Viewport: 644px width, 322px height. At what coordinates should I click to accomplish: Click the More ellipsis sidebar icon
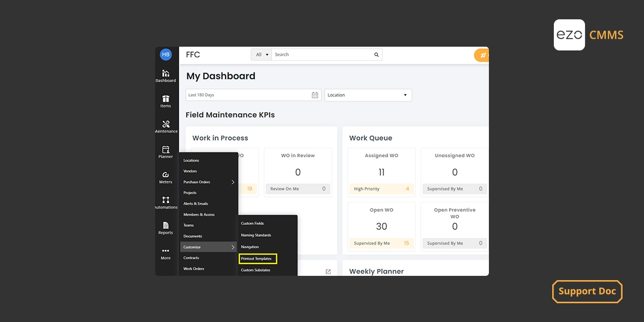[x=165, y=253]
